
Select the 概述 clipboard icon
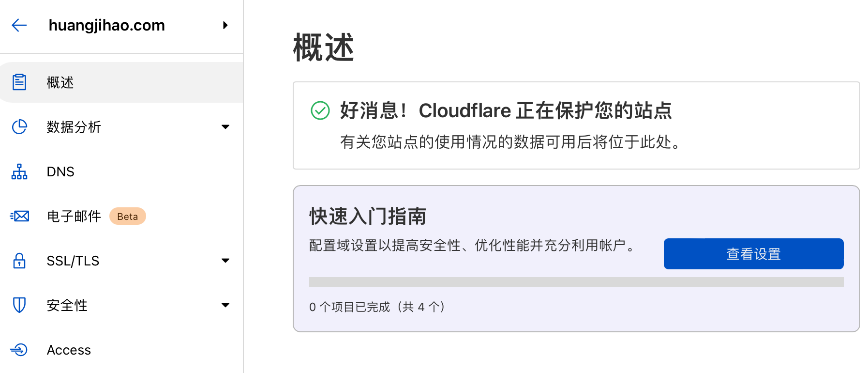(19, 82)
